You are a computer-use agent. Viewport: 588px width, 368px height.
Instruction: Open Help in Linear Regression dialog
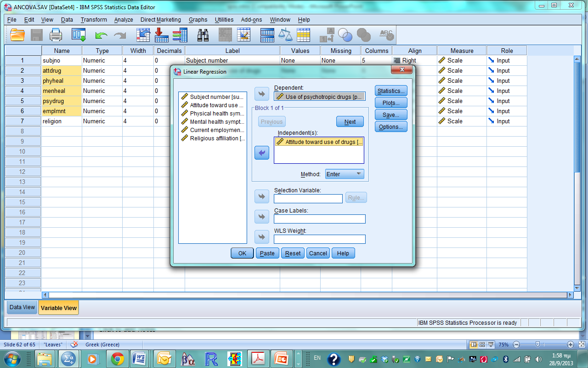click(x=343, y=253)
